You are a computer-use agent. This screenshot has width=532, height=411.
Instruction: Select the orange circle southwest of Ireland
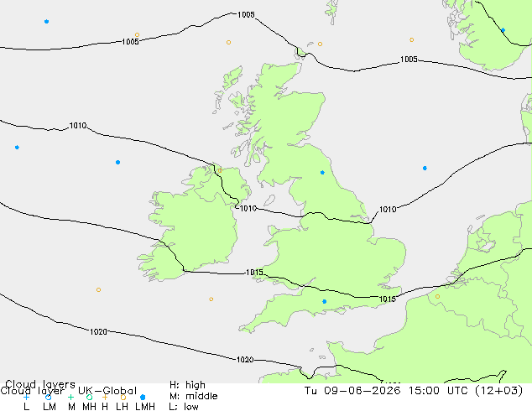[98, 290]
